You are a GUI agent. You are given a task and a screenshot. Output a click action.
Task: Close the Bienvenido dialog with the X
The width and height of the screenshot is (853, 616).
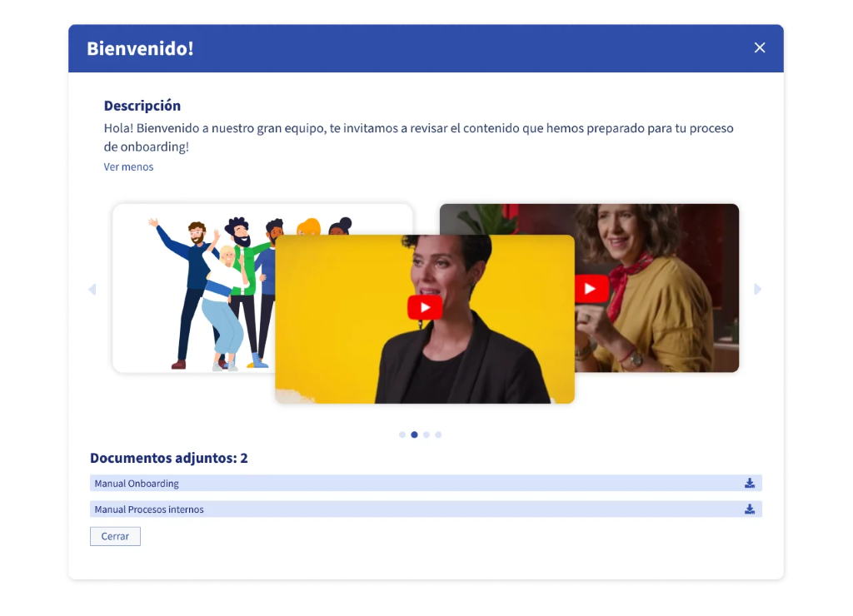[760, 47]
